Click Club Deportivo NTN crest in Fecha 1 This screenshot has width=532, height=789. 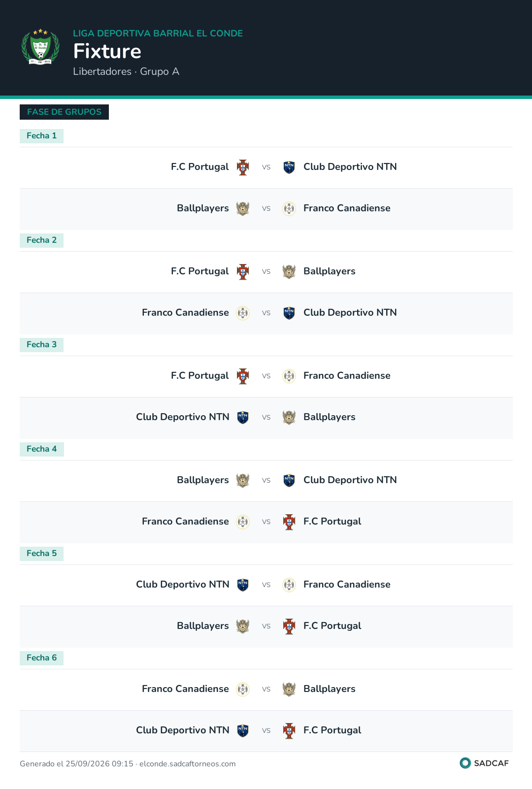[289, 167]
